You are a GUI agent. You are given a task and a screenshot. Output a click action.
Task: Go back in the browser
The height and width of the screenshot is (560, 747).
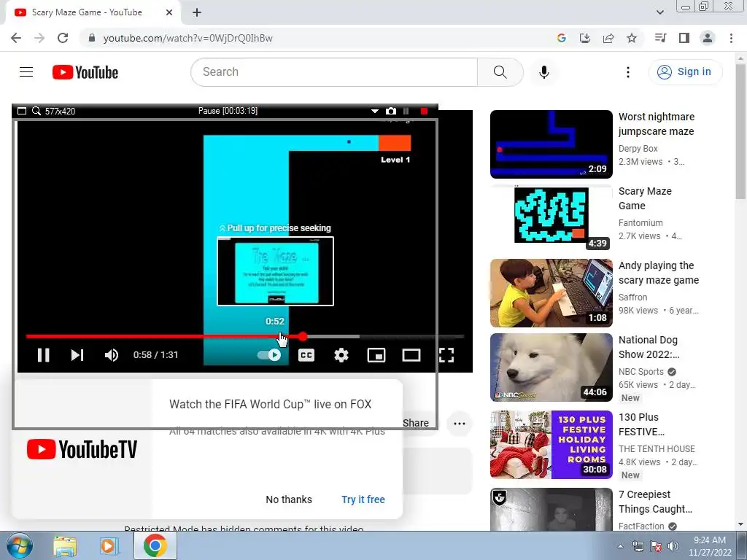coord(16,38)
